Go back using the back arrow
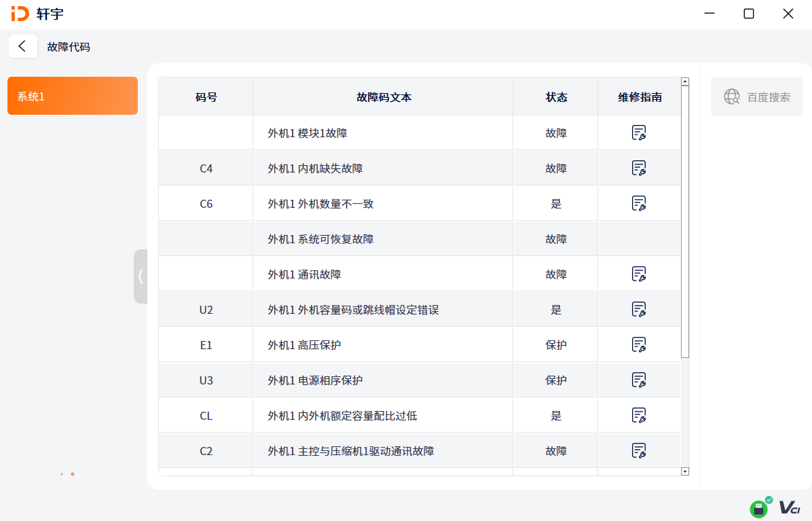 click(22, 46)
